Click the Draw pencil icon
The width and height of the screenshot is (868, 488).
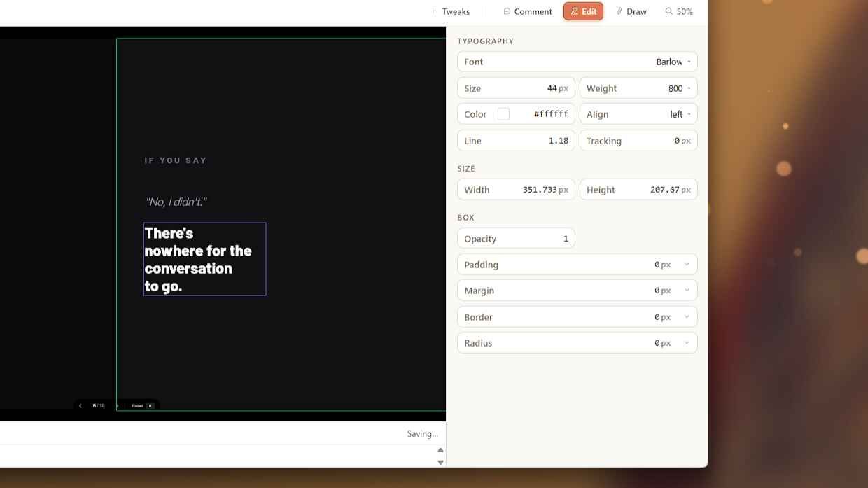[619, 11]
